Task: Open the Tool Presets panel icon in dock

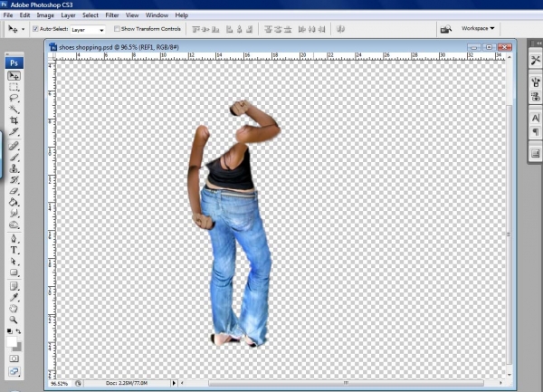Action: pos(536,61)
